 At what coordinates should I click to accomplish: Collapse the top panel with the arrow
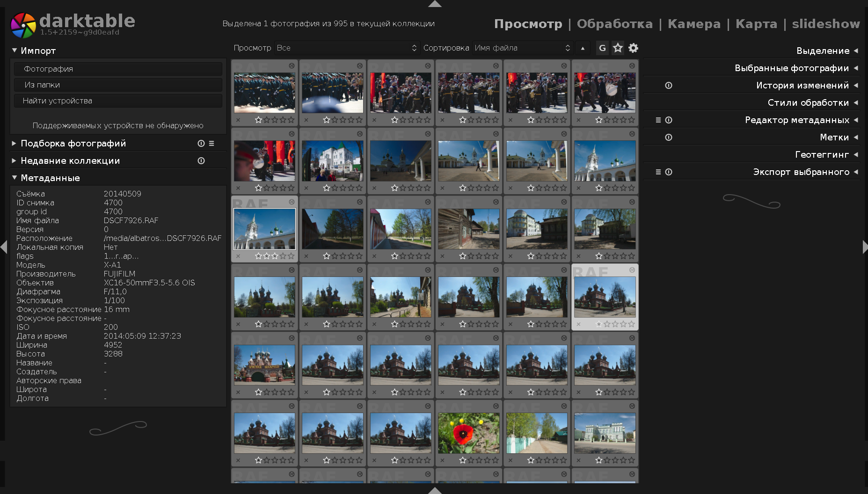click(x=435, y=4)
